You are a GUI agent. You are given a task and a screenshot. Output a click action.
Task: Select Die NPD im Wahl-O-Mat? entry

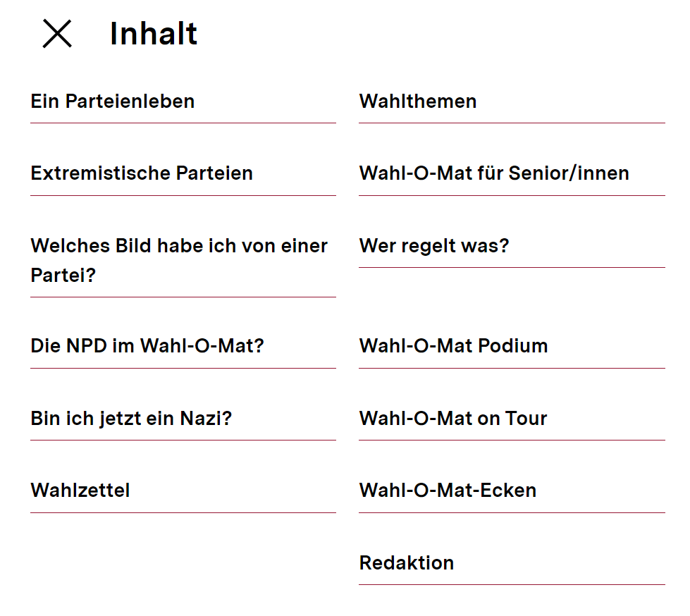[x=147, y=346]
